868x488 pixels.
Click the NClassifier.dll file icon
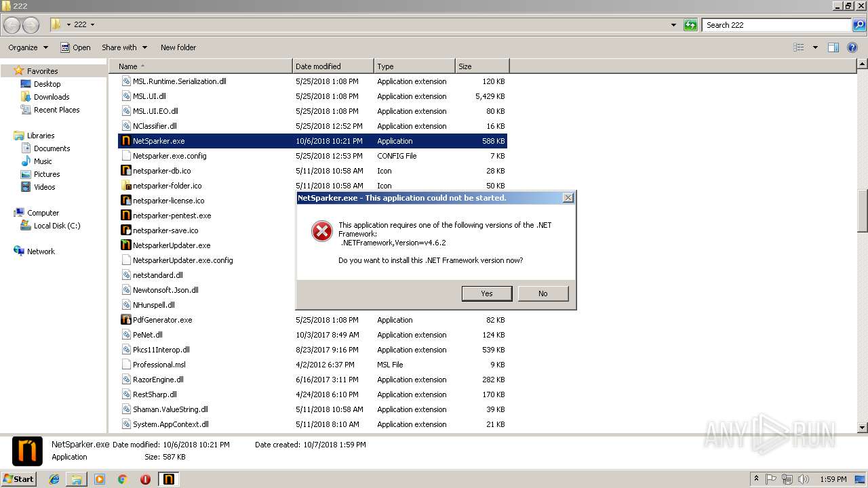point(125,126)
